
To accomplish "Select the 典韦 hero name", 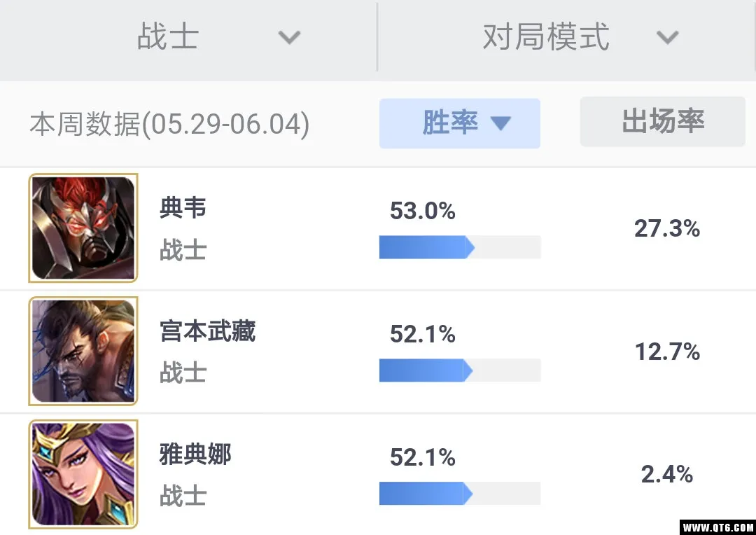I will (183, 208).
